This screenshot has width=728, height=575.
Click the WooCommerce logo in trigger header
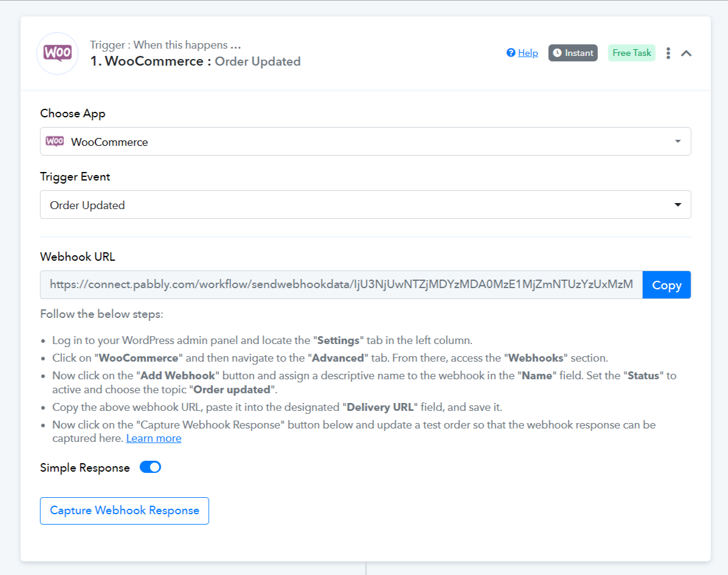58,53
